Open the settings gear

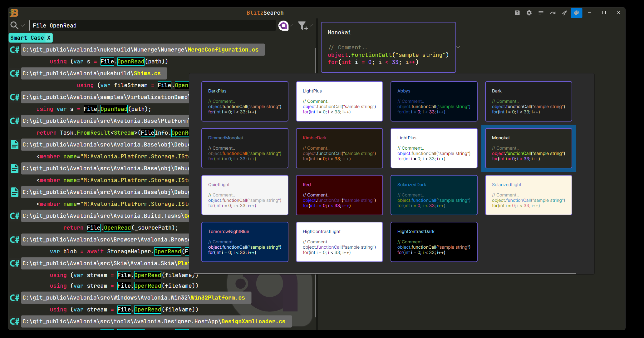[x=529, y=13]
